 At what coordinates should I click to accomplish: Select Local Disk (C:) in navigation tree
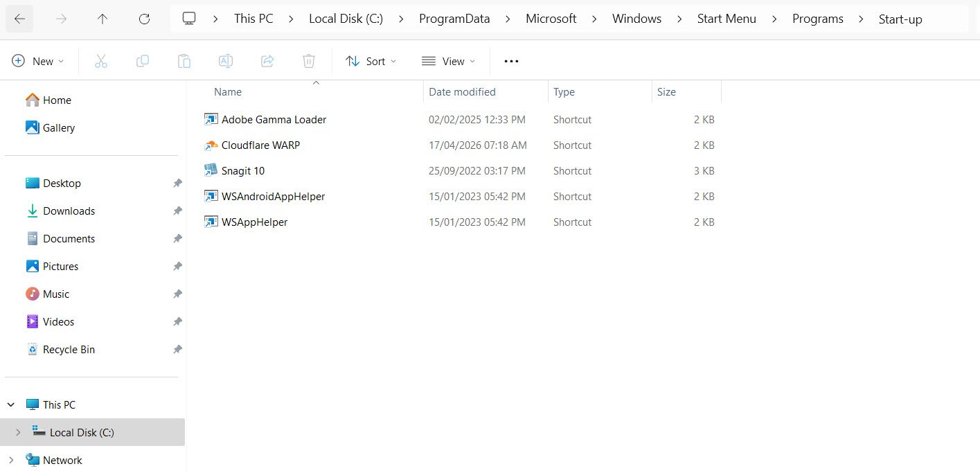(82, 432)
